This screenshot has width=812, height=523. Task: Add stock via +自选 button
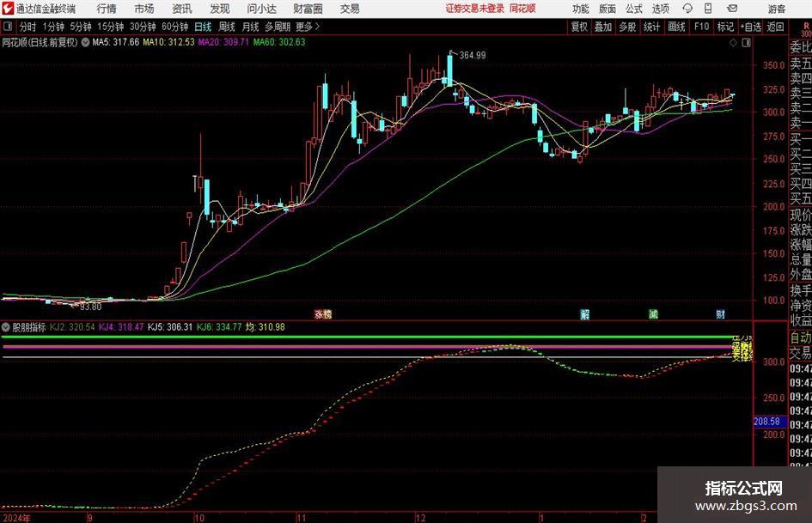[x=751, y=27]
